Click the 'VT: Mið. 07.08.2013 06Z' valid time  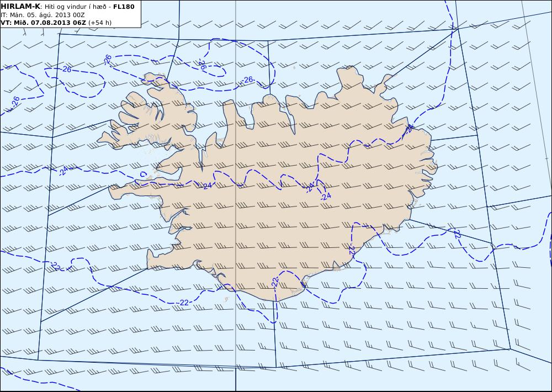click(x=43, y=23)
